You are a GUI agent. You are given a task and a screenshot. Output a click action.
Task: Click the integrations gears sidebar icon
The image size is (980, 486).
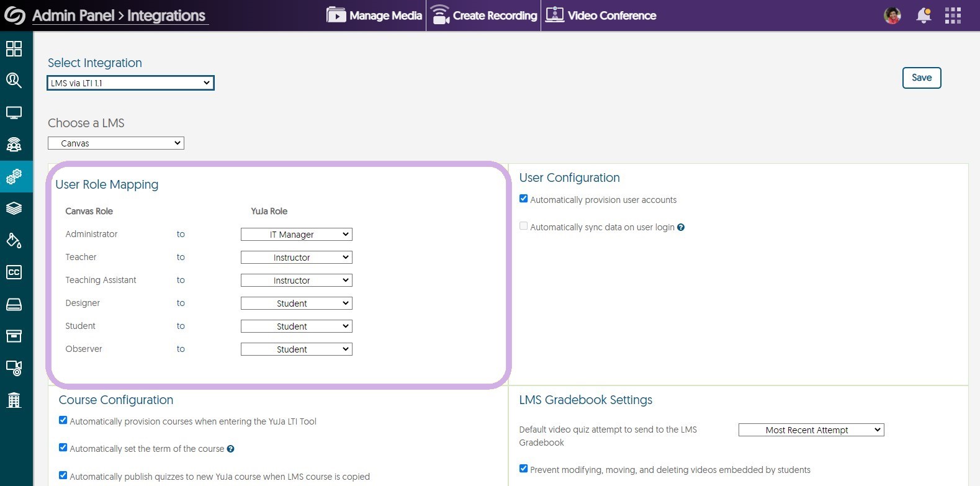pos(14,177)
